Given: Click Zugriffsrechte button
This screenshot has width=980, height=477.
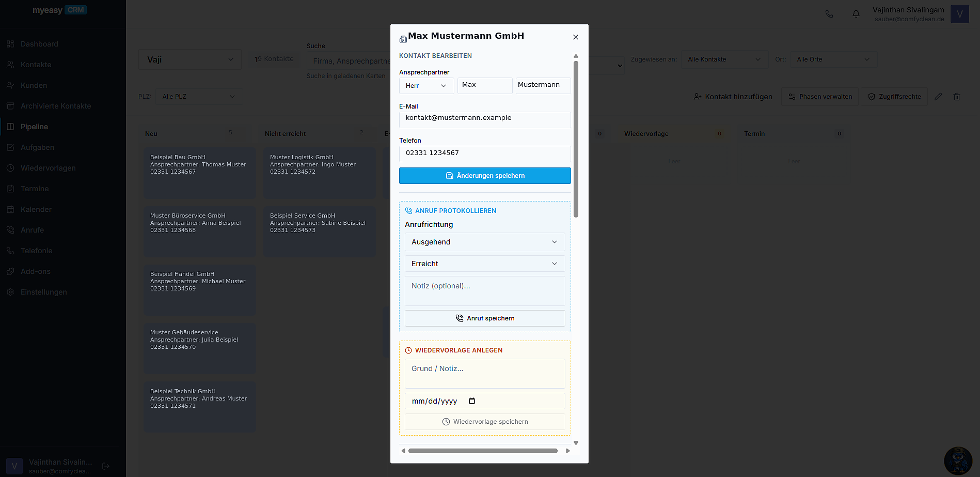Looking at the screenshot, I should click(895, 97).
